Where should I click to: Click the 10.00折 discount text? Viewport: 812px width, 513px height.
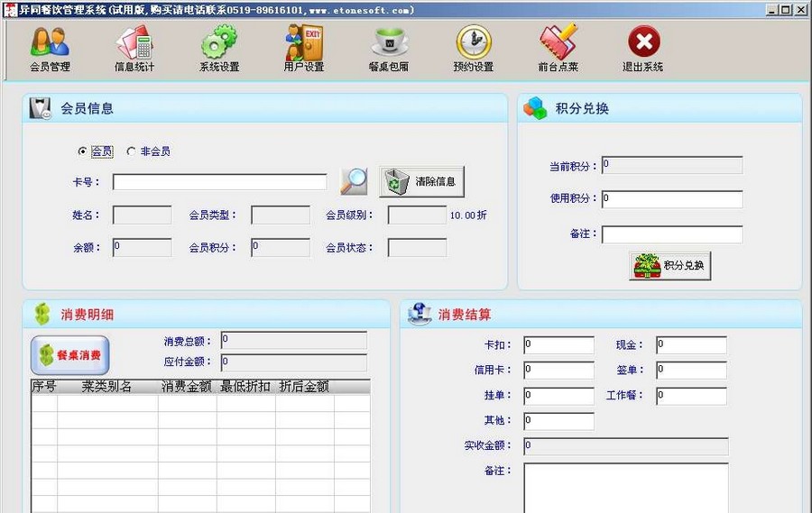click(x=468, y=215)
